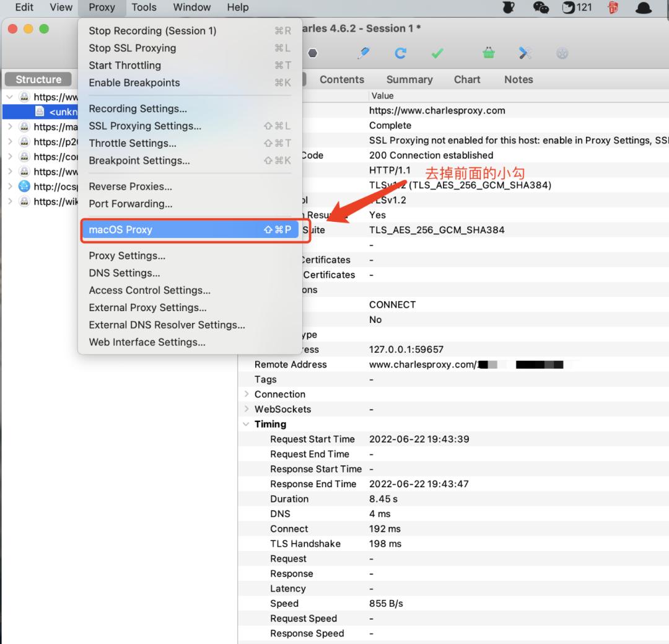Choose Stop SSL Proxying
669x644 pixels.
190,48
